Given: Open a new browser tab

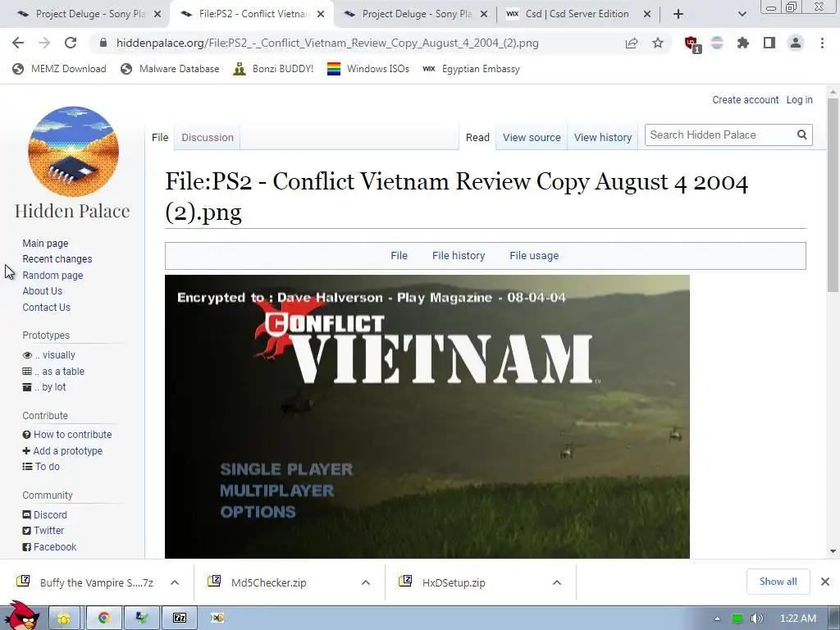Looking at the screenshot, I should pos(678,14).
